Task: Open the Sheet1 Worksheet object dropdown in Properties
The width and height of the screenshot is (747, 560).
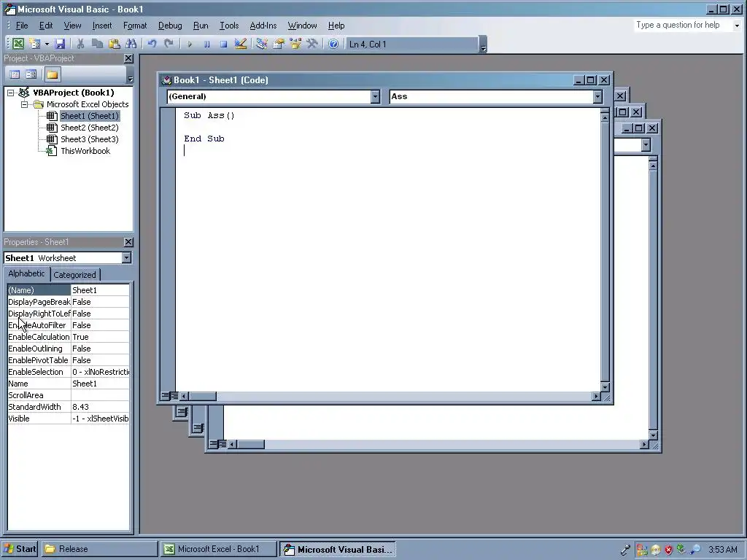Action: 126,258
